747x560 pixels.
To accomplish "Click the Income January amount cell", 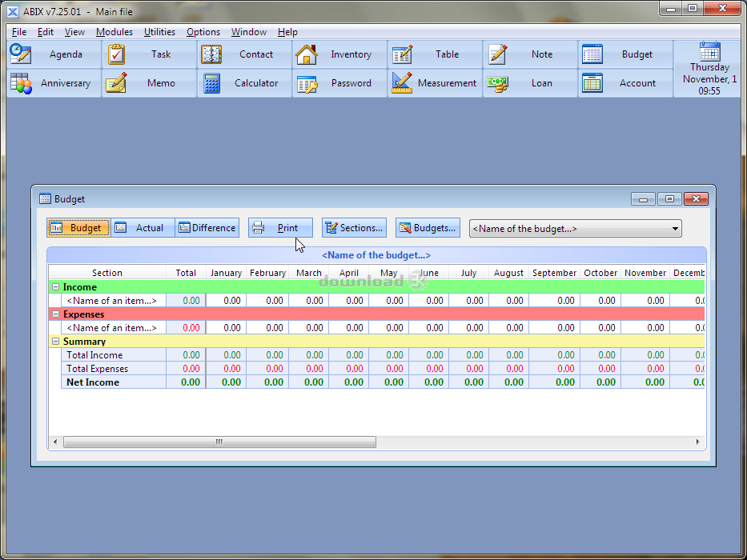I will click(x=227, y=301).
